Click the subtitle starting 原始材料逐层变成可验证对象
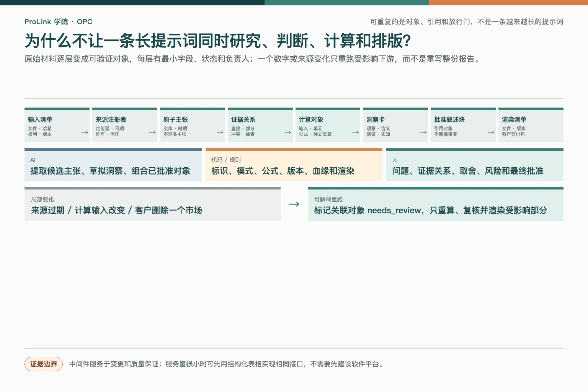Screen dimensions: 588x392 tap(253, 59)
